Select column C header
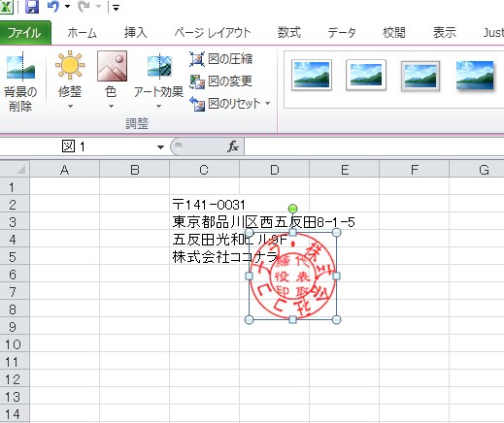 204,170
